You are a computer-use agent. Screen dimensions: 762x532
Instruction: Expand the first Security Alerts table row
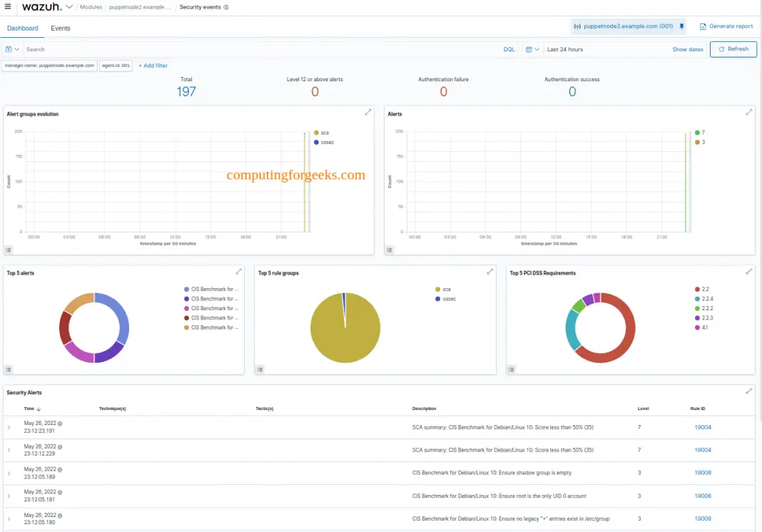pyautogui.click(x=9, y=427)
